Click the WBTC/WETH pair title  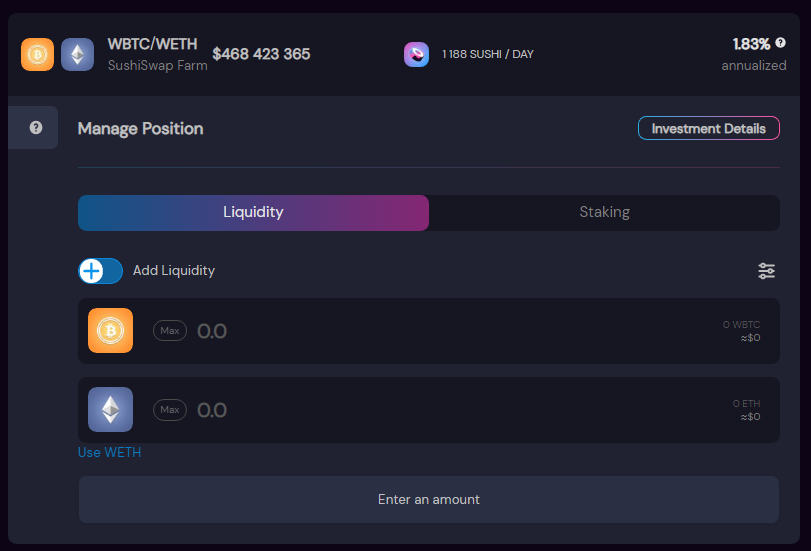152,44
